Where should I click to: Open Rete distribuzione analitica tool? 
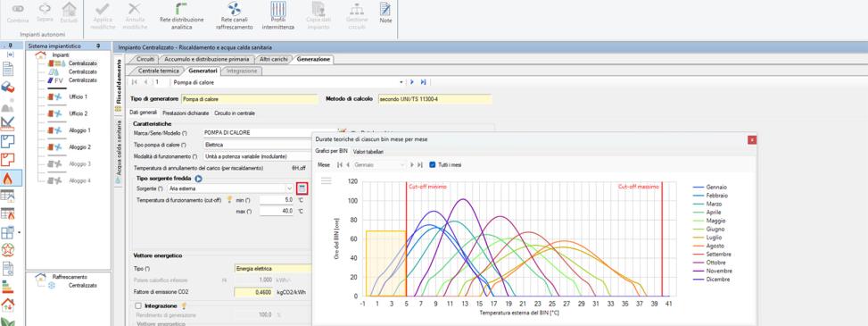182,15
